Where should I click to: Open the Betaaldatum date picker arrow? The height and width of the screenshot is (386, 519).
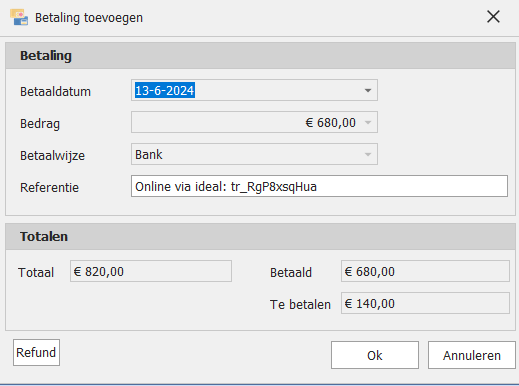pyautogui.click(x=368, y=90)
